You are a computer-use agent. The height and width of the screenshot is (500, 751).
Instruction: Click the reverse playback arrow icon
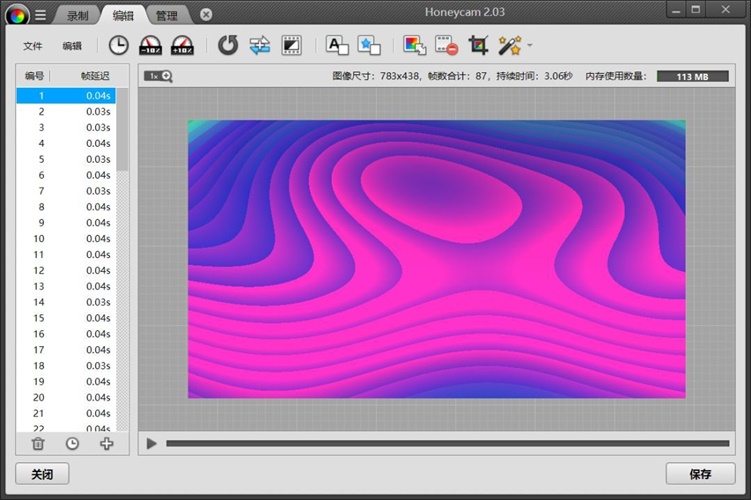point(228,45)
